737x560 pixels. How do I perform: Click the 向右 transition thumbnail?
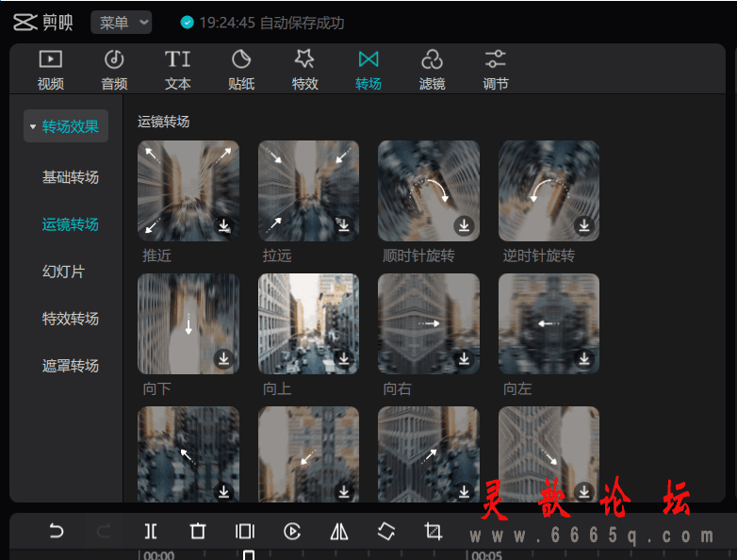(429, 324)
